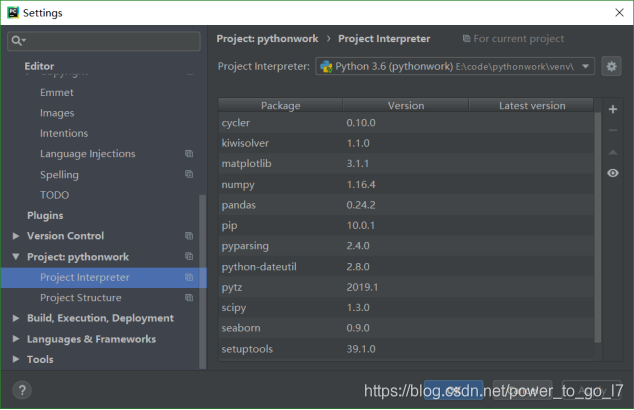Select the numpy package row
The width and height of the screenshot is (634, 410).
(406, 184)
